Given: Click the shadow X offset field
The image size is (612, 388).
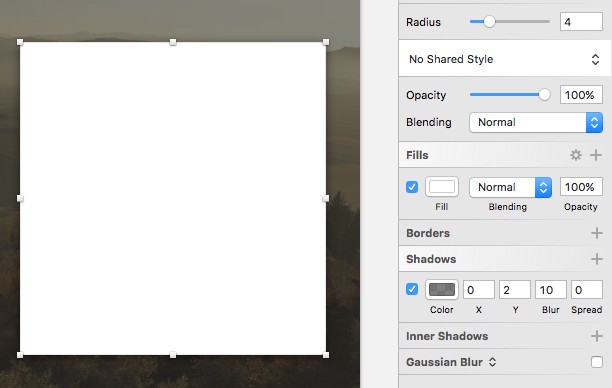Looking at the screenshot, I should coord(479,290).
